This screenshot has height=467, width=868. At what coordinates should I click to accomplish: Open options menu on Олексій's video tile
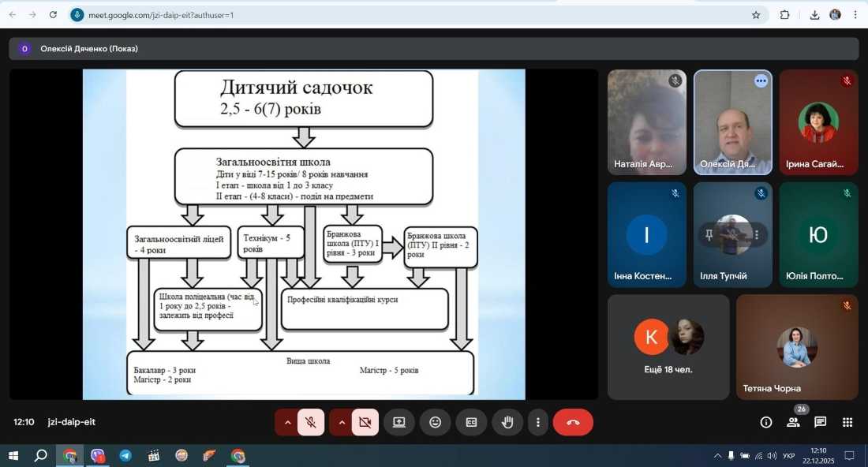point(761,81)
